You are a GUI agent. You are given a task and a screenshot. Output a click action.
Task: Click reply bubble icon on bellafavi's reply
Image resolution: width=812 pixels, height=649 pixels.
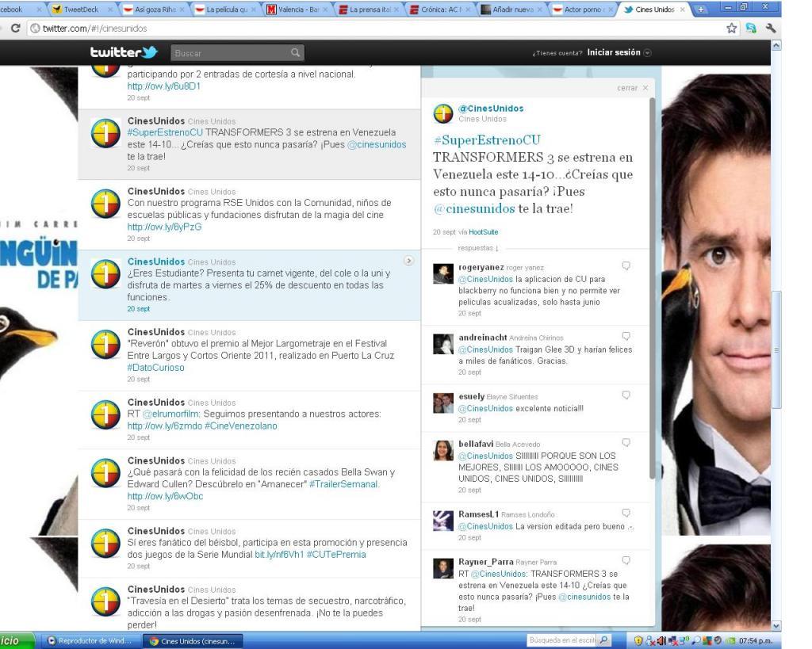[626, 442]
